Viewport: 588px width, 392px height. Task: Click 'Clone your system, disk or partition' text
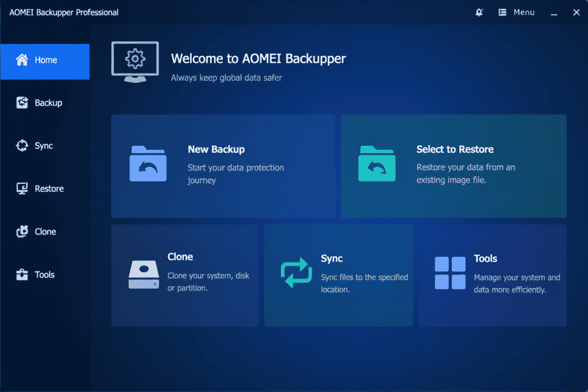click(x=208, y=282)
